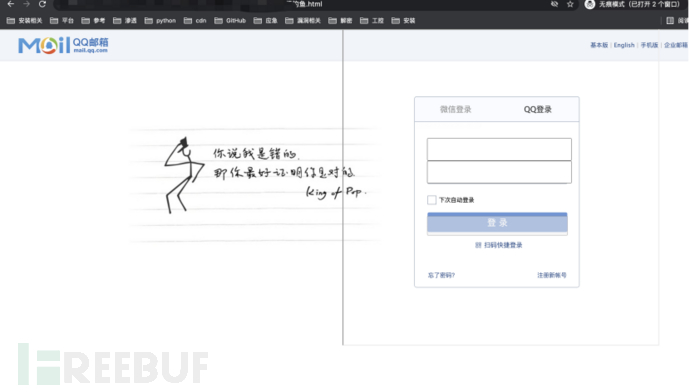The image size is (690, 392).
Task: Open the python bookmark folder
Action: 160,20
